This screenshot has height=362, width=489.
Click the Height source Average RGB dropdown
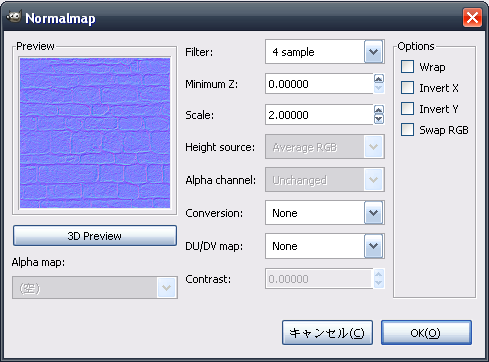pyautogui.click(x=325, y=147)
